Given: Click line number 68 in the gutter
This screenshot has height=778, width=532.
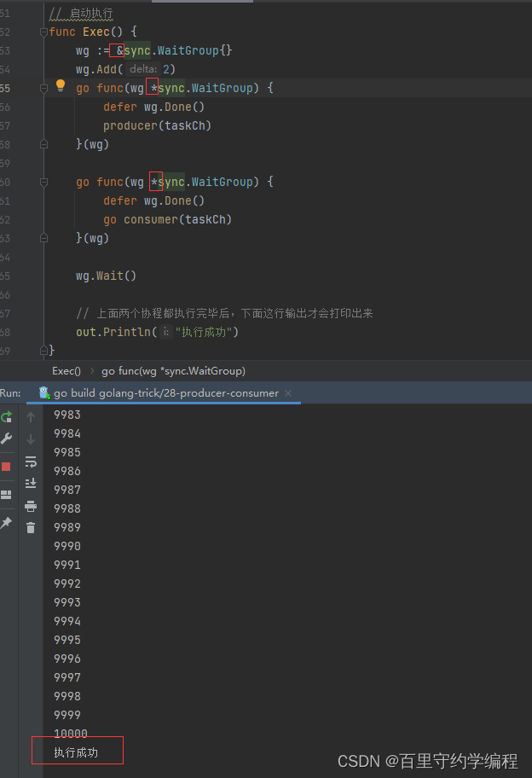Looking at the screenshot, I should (5, 332).
